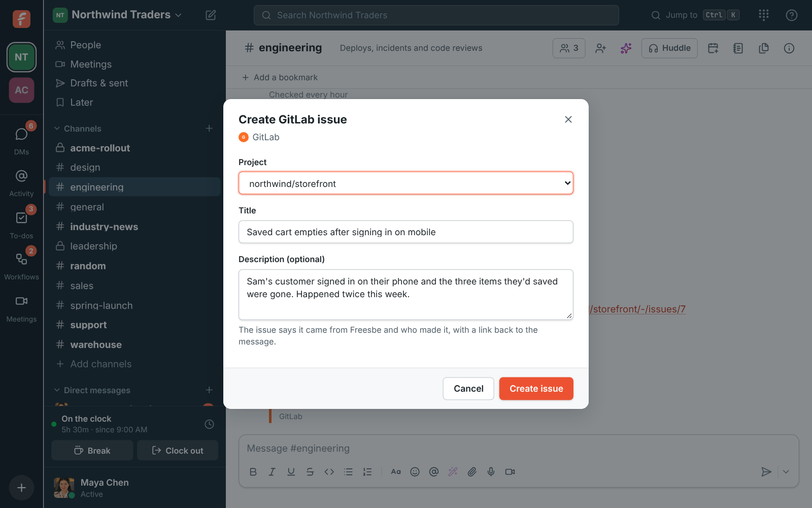This screenshot has height=508, width=812.
Task: Click the Cancel button
Action: pyautogui.click(x=468, y=389)
